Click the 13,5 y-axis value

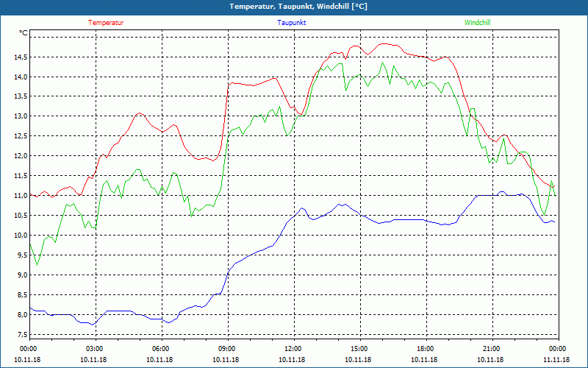click(21, 96)
